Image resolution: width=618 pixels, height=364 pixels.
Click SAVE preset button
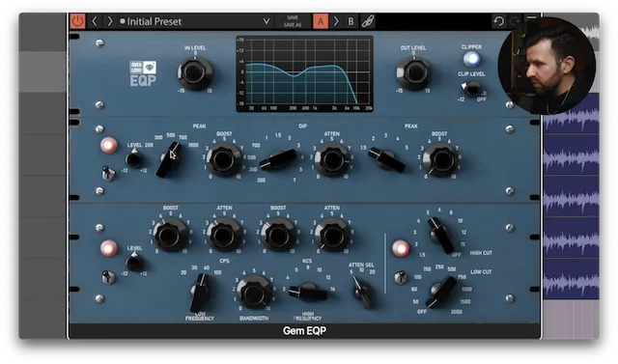pos(293,17)
